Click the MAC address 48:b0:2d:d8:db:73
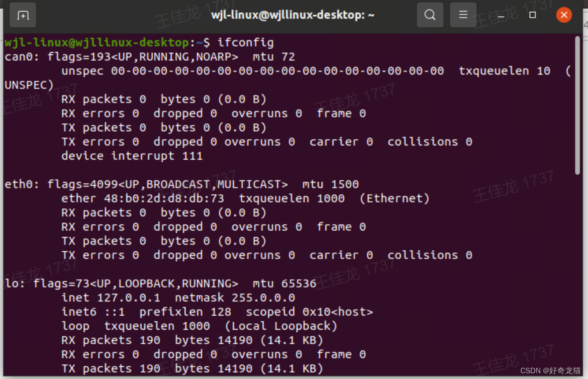The height and width of the screenshot is (379, 588). (x=164, y=198)
